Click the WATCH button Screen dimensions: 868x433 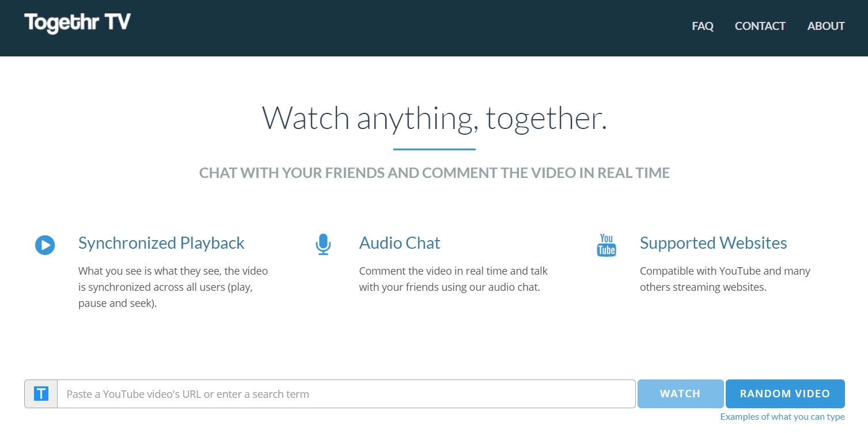680,394
